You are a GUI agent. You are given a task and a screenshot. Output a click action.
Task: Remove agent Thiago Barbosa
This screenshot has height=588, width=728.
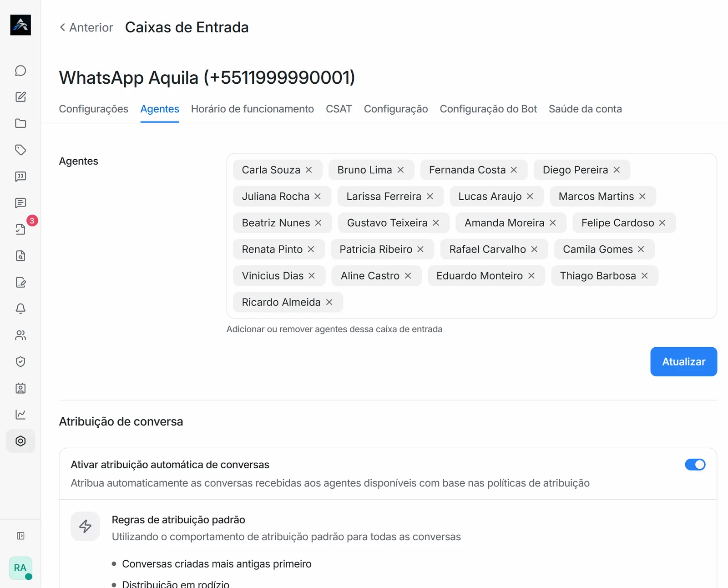644,275
